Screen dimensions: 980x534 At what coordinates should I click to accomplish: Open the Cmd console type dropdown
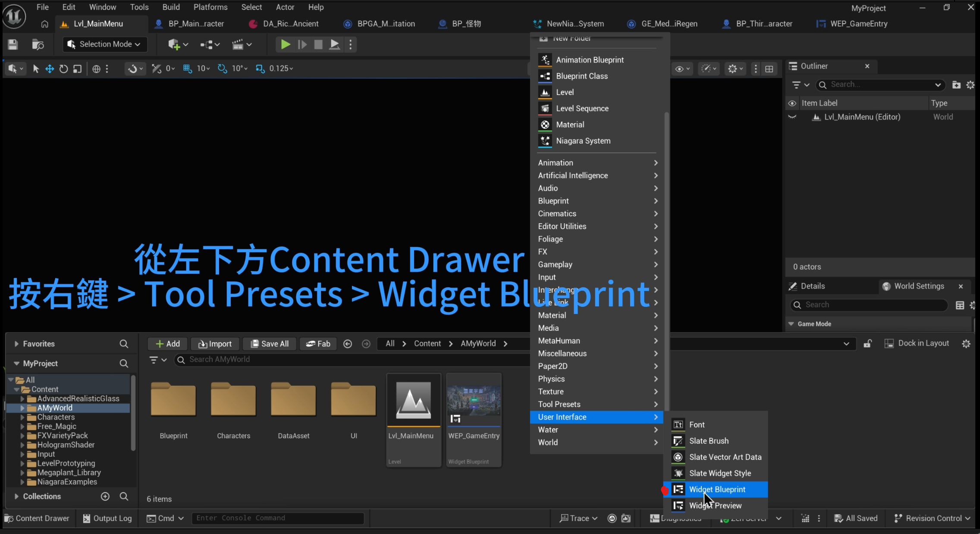(x=165, y=518)
